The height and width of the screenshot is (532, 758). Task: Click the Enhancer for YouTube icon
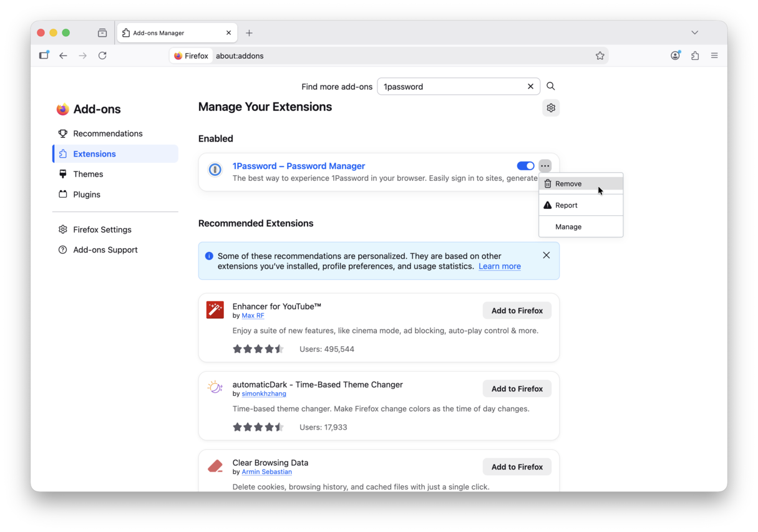pyautogui.click(x=215, y=310)
